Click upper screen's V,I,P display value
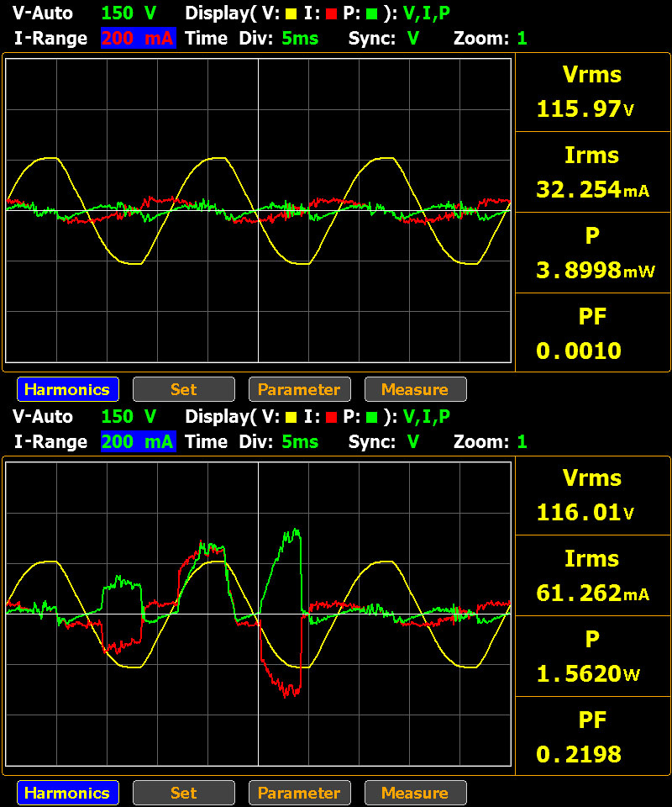672x807 pixels. coord(426,14)
